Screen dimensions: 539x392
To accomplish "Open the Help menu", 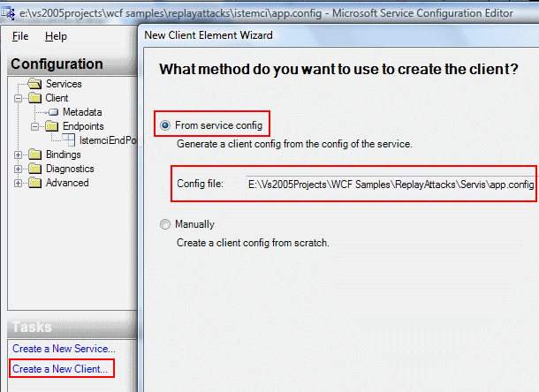I will click(56, 36).
